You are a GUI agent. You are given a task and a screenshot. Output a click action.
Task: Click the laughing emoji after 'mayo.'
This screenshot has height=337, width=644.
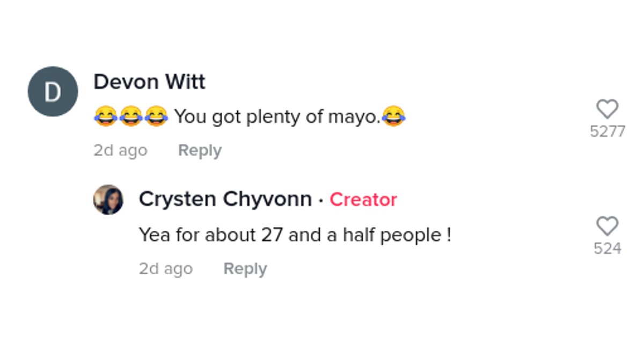point(393,116)
